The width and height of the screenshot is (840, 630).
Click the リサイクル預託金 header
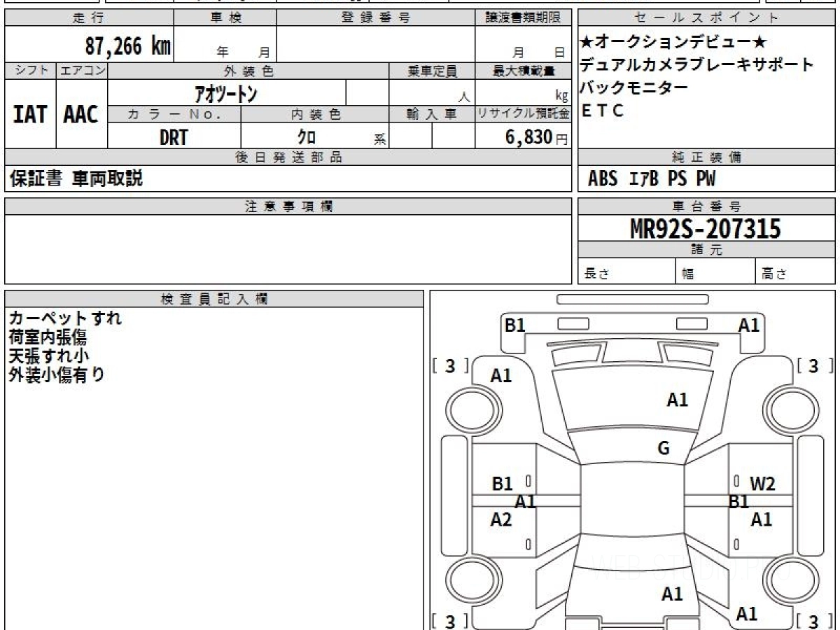click(524, 114)
